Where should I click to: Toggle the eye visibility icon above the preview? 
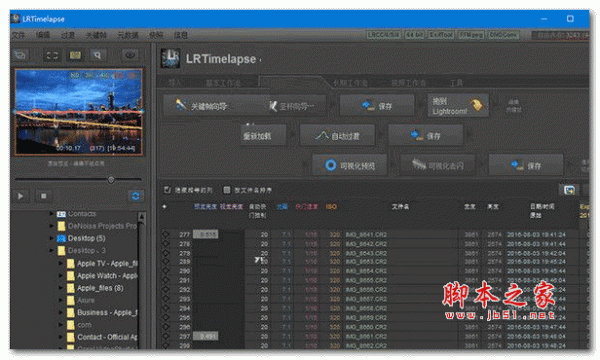tap(130, 56)
